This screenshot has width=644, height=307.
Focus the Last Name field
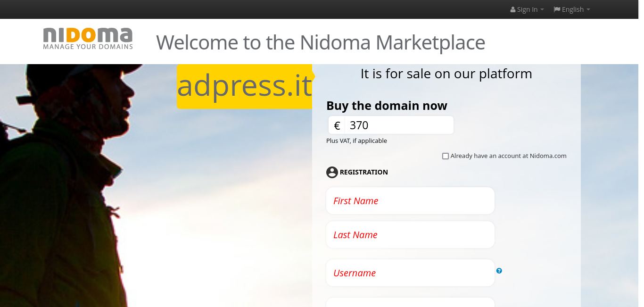coord(410,235)
